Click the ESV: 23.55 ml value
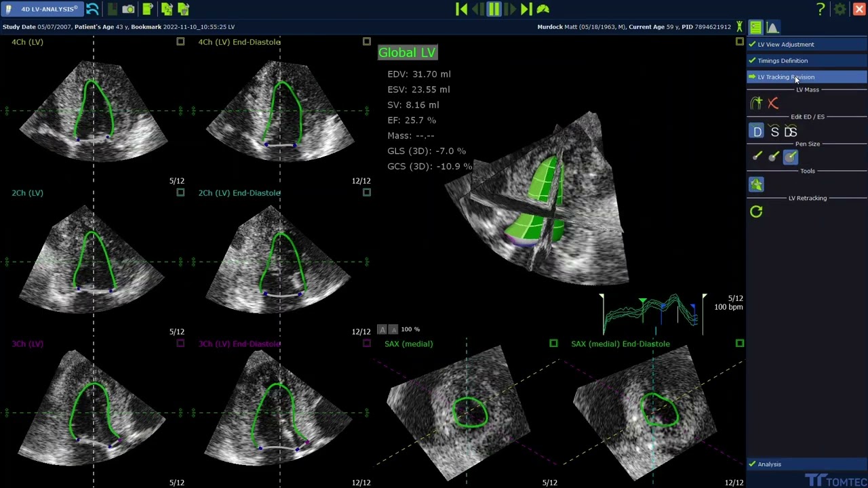Viewport: 868px width, 488px height. coord(418,89)
